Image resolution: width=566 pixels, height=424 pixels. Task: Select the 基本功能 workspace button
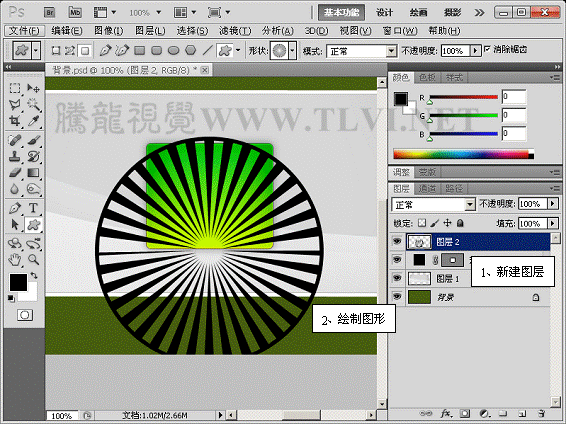[341, 13]
